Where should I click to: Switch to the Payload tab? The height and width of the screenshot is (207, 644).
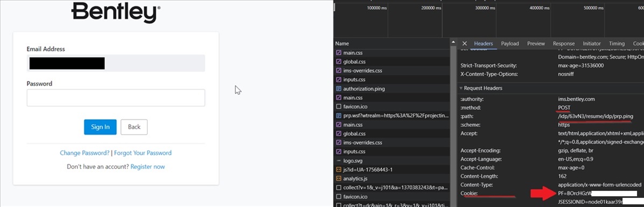pyautogui.click(x=510, y=44)
